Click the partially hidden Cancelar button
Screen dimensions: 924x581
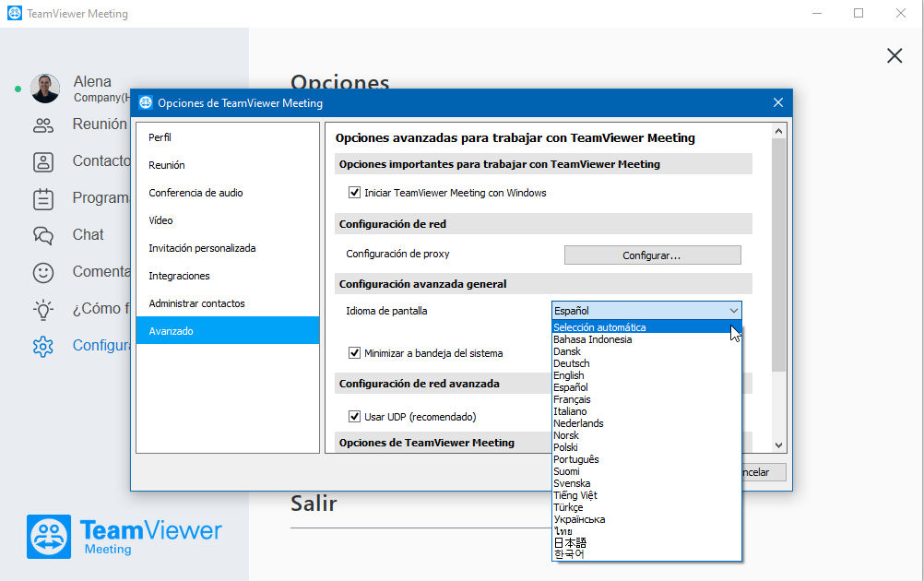click(x=764, y=472)
